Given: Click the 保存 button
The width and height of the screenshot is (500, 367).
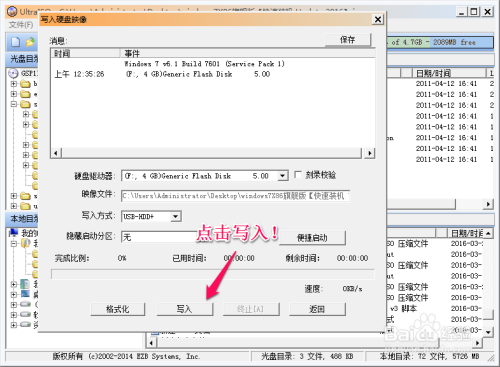Looking at the screenshot, I should (348, 40).
